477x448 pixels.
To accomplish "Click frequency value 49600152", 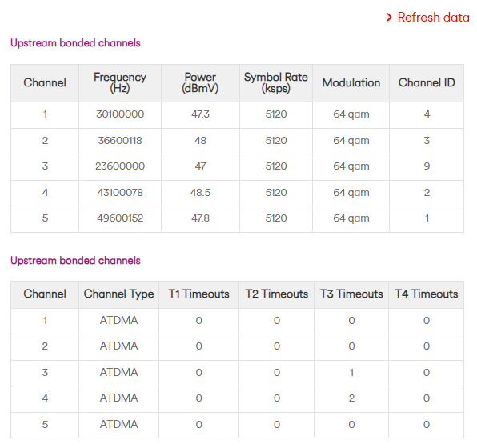I will pos(120,218).
